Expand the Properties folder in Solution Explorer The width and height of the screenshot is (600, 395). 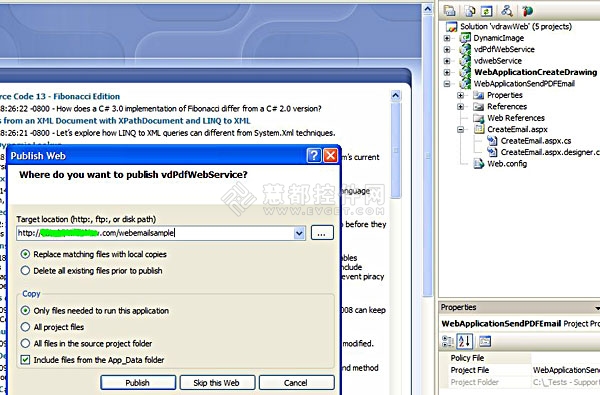461,95
